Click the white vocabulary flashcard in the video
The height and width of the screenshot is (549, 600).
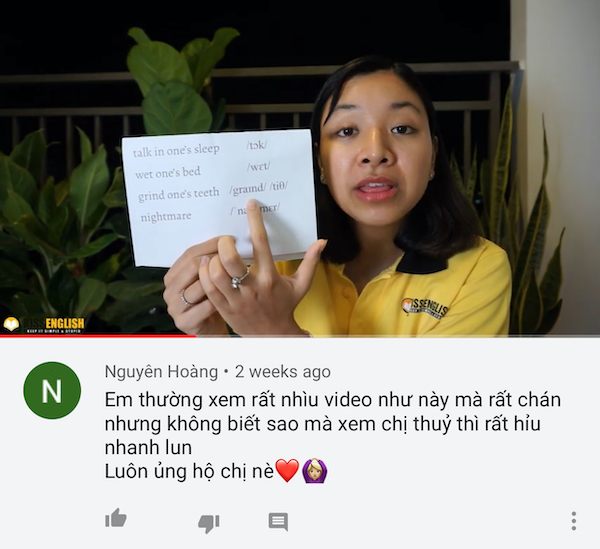[x=219, y=197]
